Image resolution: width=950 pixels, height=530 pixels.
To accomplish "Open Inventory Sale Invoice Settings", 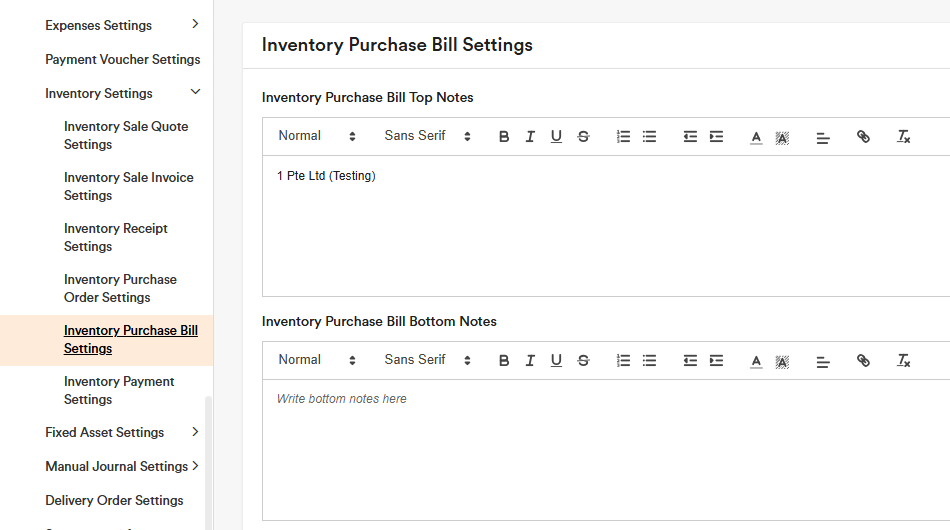I will pyautogui.click(x=128, y=186).
